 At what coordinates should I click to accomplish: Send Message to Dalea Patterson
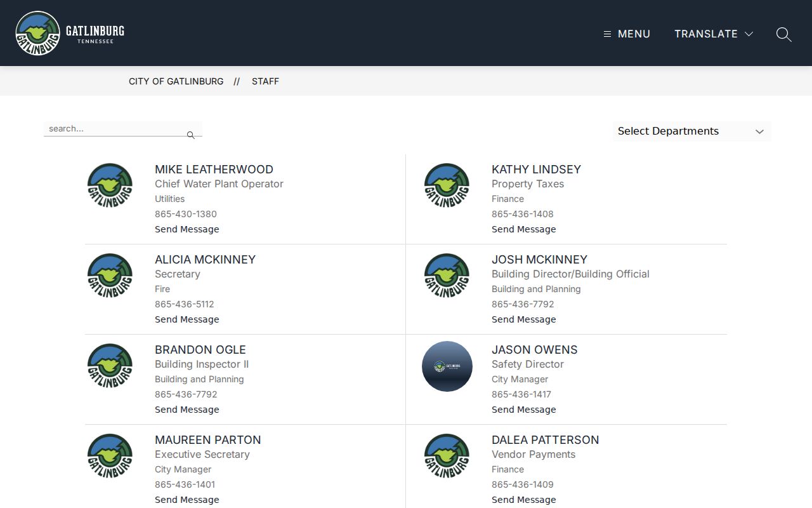(x=524, y=500)
